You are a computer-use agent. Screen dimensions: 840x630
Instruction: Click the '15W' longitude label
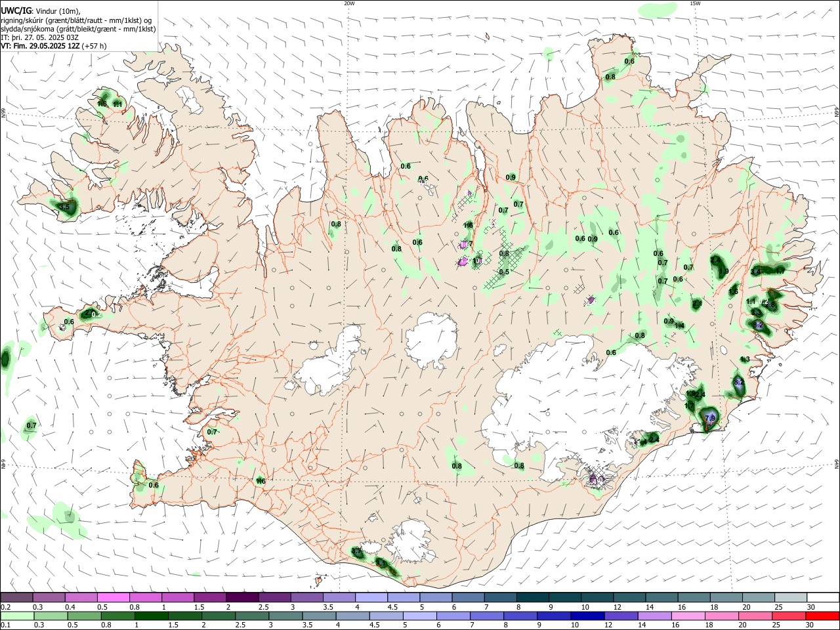pos(695,3)
